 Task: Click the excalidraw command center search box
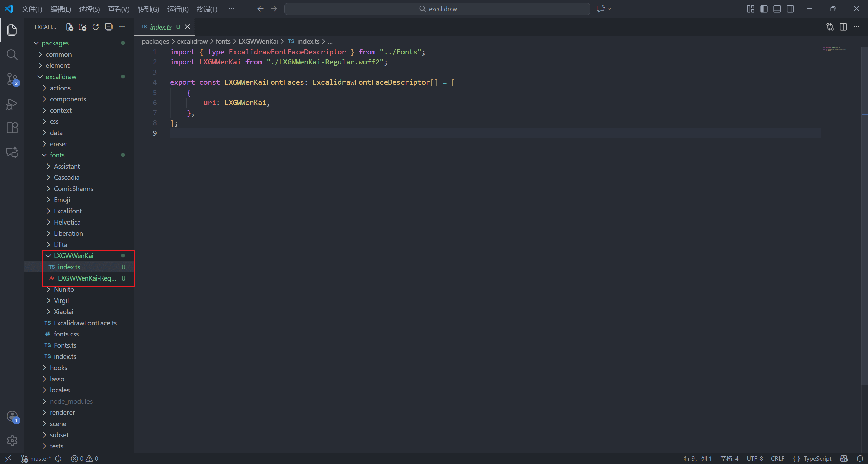pos(437,9)
